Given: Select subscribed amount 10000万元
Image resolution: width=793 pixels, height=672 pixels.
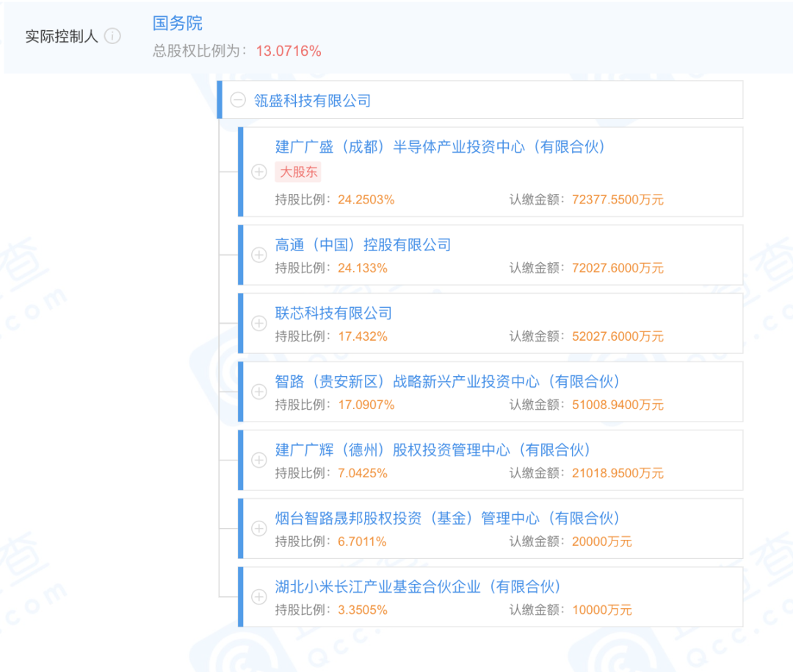Looking at the screenshot, I should tap(602, 610).
